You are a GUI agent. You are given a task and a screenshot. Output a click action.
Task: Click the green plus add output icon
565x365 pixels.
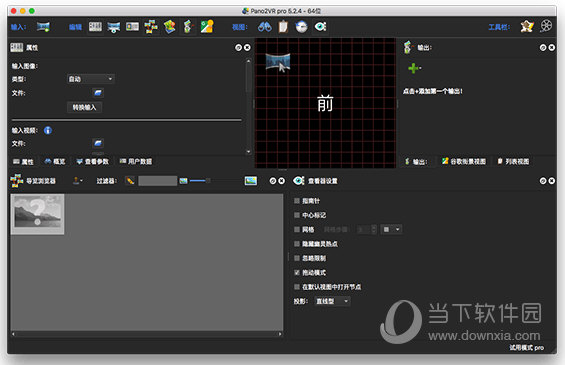pos(414,68)
